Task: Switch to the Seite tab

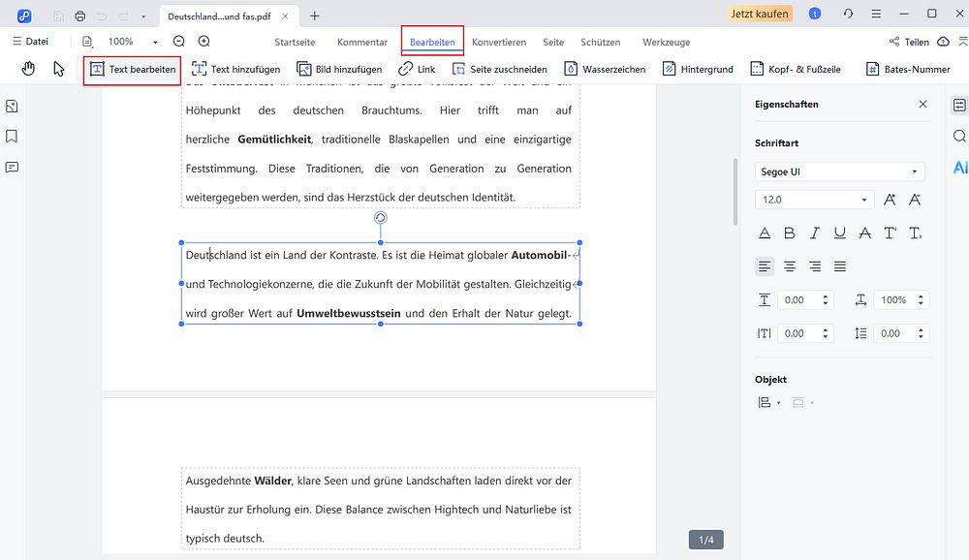Action: [x=553, y=42]
